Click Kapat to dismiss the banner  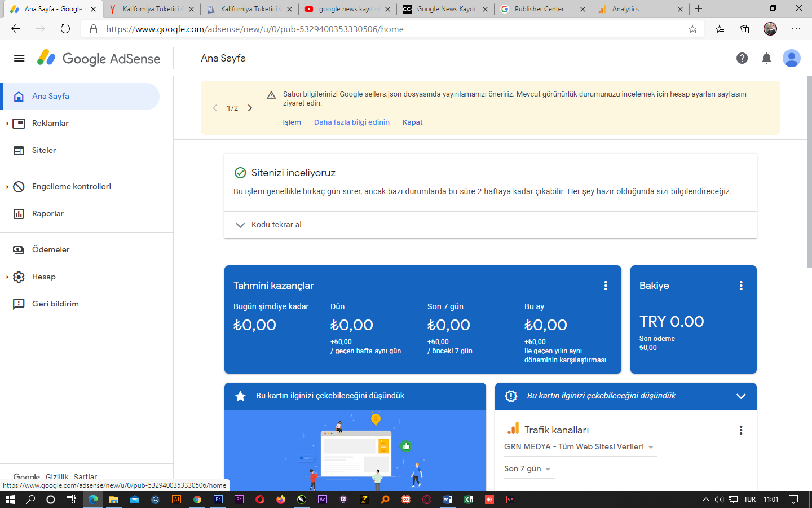(x=413, y=122)
